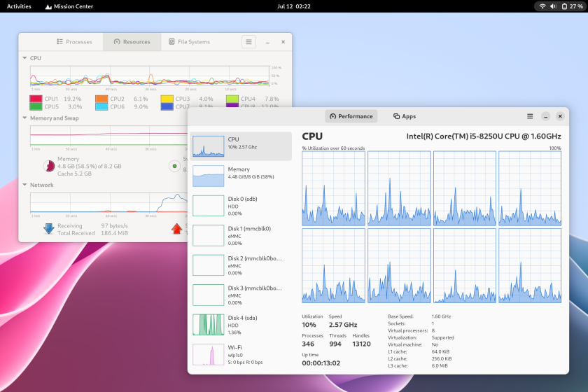
Task: Open the Apps tab in Mission Center
Action: tap(405, 116)
